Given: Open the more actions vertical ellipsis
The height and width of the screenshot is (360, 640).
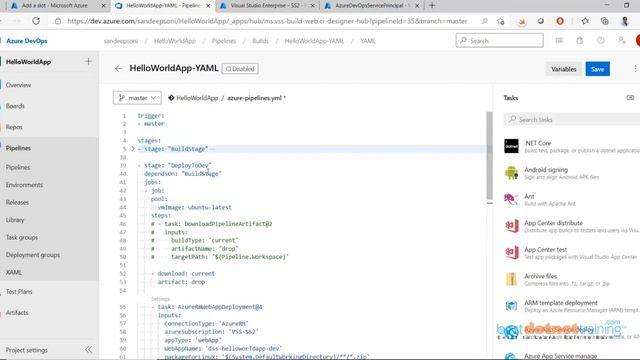Looking at the screenshot, I should coord(635,69).
